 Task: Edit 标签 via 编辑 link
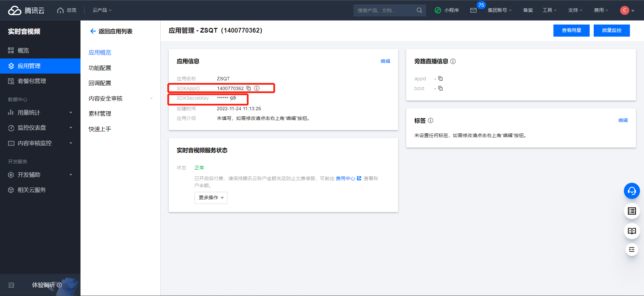point(623,120)
